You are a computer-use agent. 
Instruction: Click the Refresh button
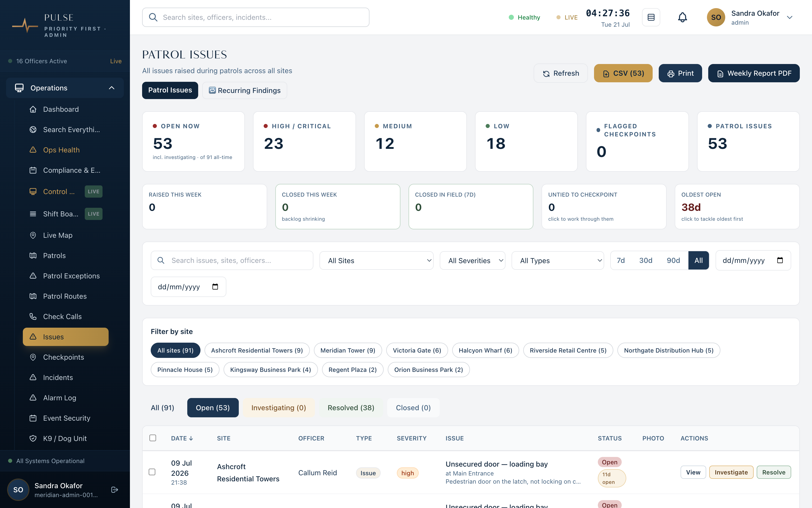[561, 73]
